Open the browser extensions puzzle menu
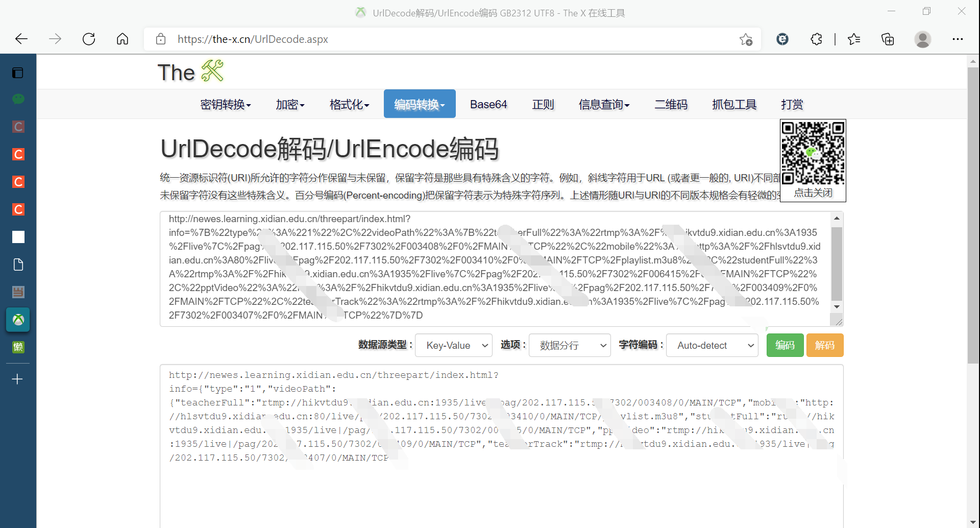Image resolution: width=980 pixels, height=528 pixels. pos(816,39)
